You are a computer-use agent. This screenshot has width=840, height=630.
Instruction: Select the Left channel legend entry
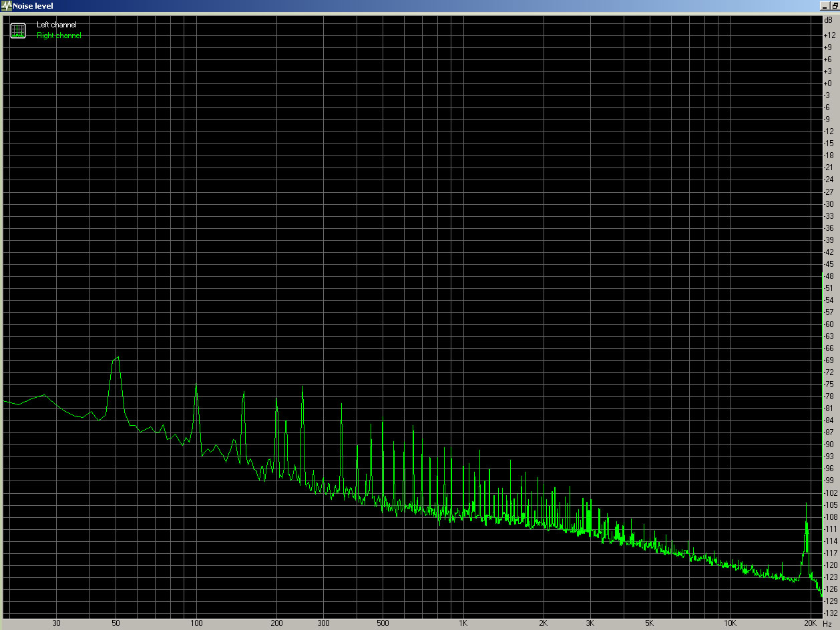point(57,25)
